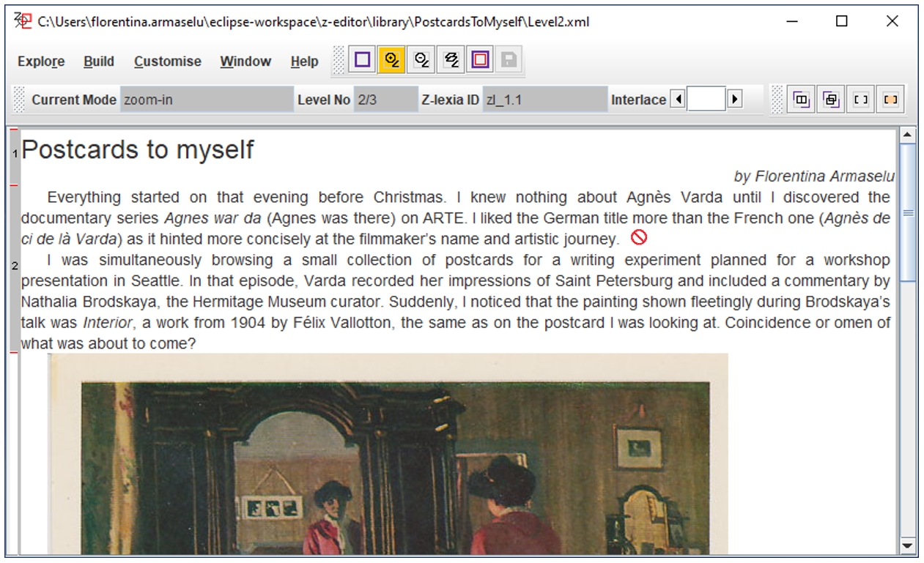Click the red prohibited sign after the paragraph
Viewport: 924px width, 563px height.
pos(639,237)
